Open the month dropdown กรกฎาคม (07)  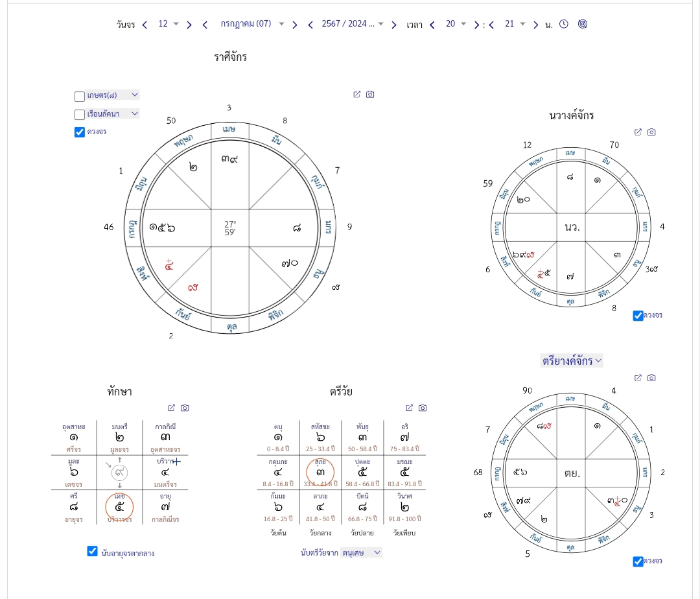(x=251, y=23)
